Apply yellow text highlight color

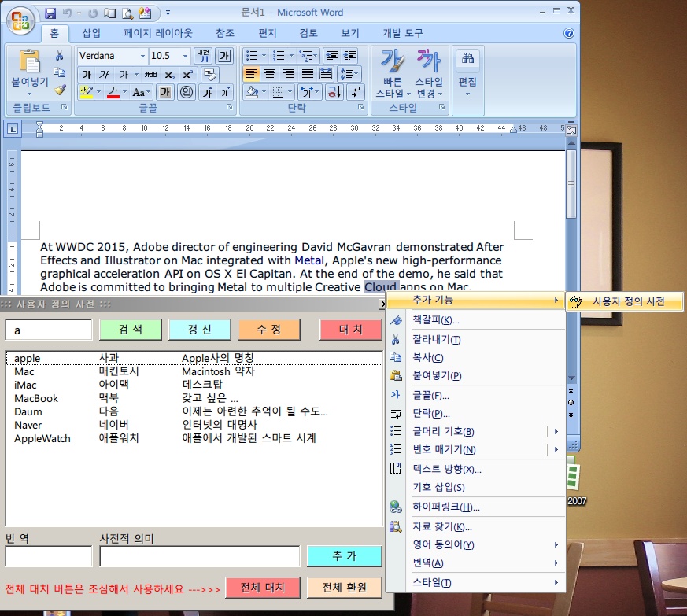click(x=87, y=92)
